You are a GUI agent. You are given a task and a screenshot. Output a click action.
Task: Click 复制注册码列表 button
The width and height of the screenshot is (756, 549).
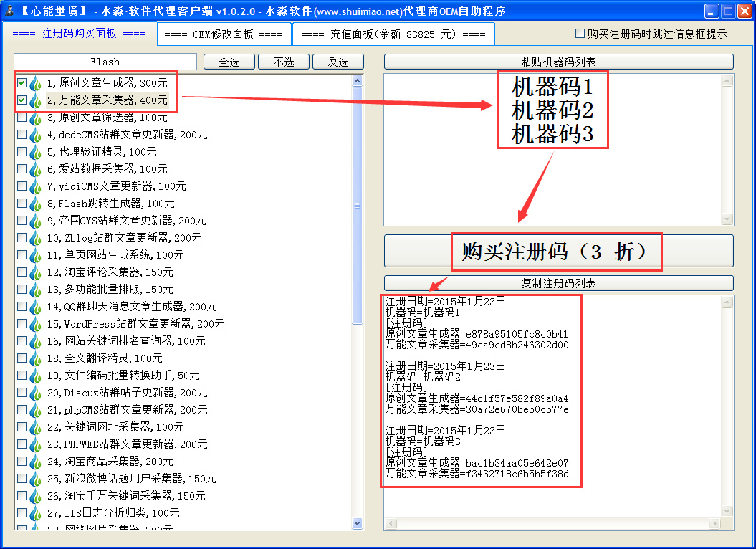click(559, 283)
